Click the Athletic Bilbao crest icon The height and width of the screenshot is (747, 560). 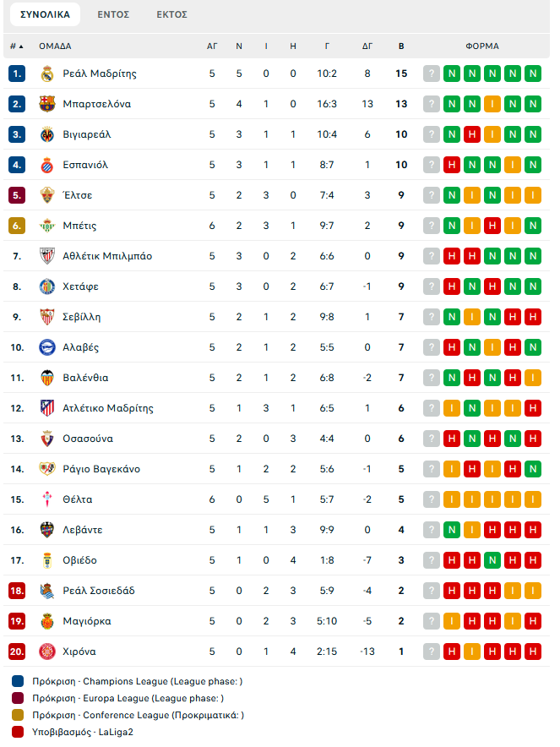coord(47,256)
